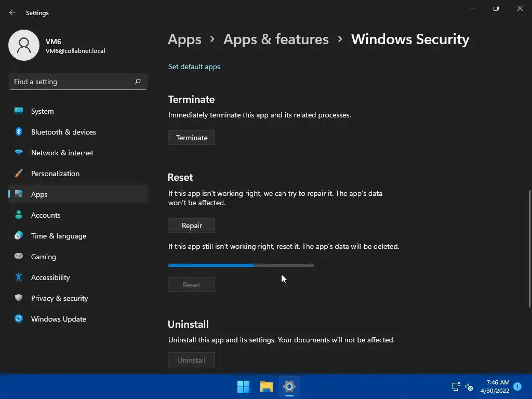
Task: Restore down the Settings window
Action: click(496, 8)
